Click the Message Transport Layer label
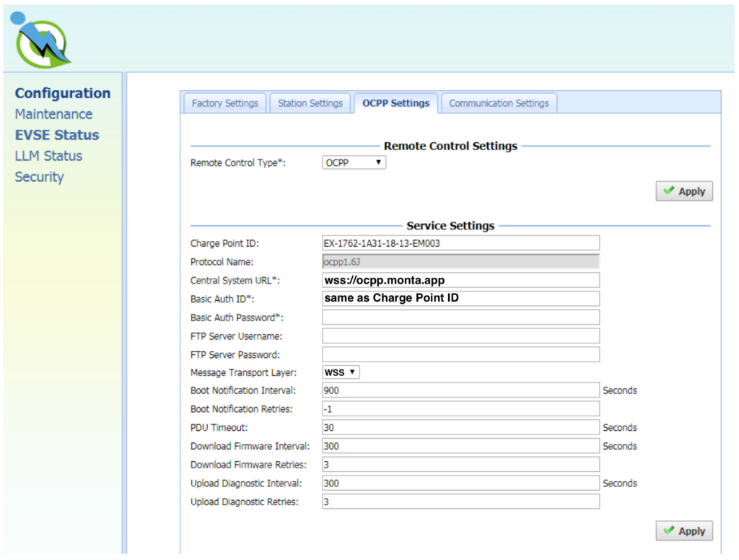 pyautogui.click(x=243, y=372)
